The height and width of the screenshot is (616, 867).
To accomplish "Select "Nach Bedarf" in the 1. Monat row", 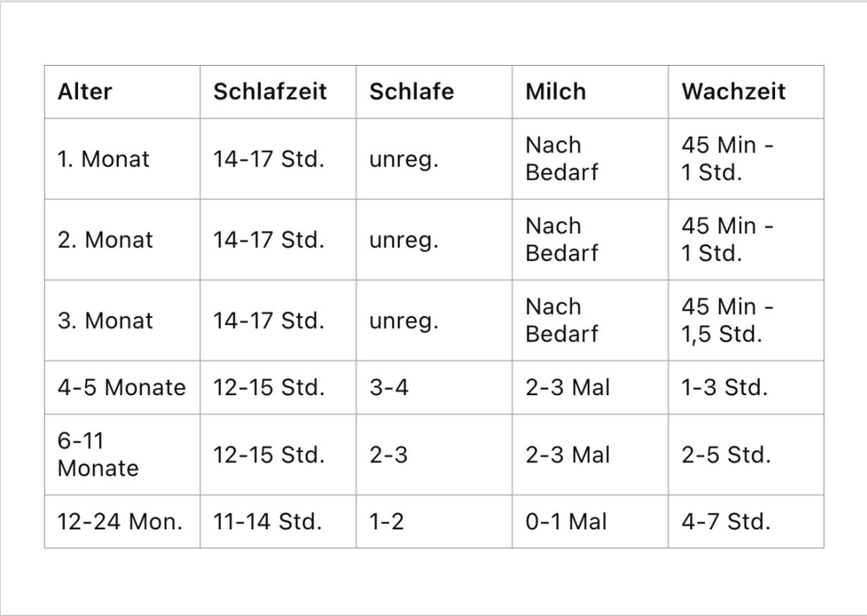I will [561, 159].
